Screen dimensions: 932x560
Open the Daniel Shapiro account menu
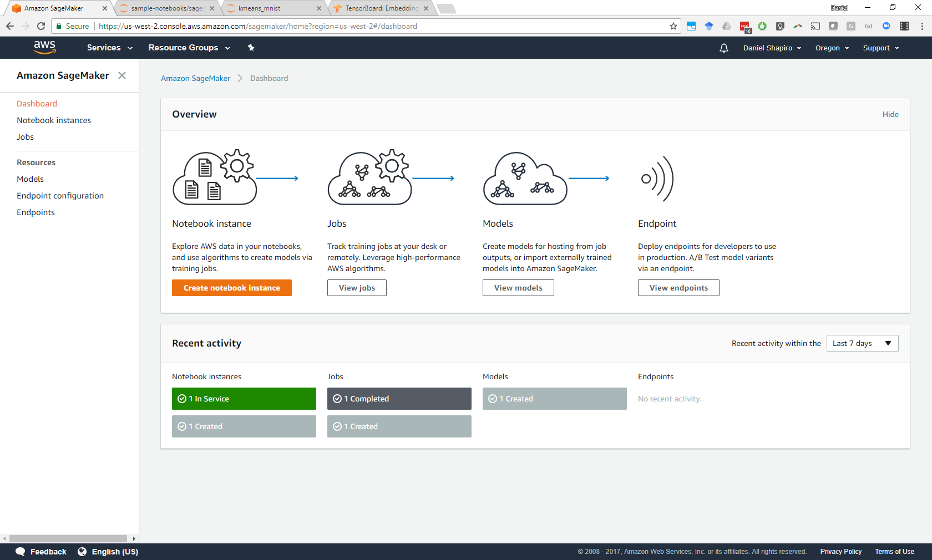tap(772, 48)
